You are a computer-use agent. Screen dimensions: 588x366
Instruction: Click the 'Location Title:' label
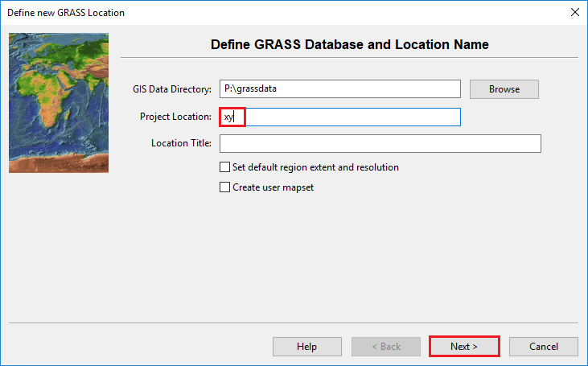coord(181,143)
